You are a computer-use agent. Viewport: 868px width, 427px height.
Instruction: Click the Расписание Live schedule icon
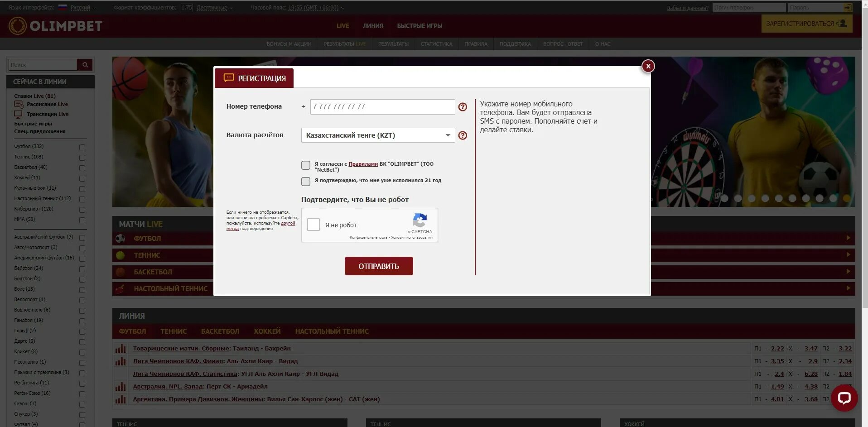(x=19, y=105)
